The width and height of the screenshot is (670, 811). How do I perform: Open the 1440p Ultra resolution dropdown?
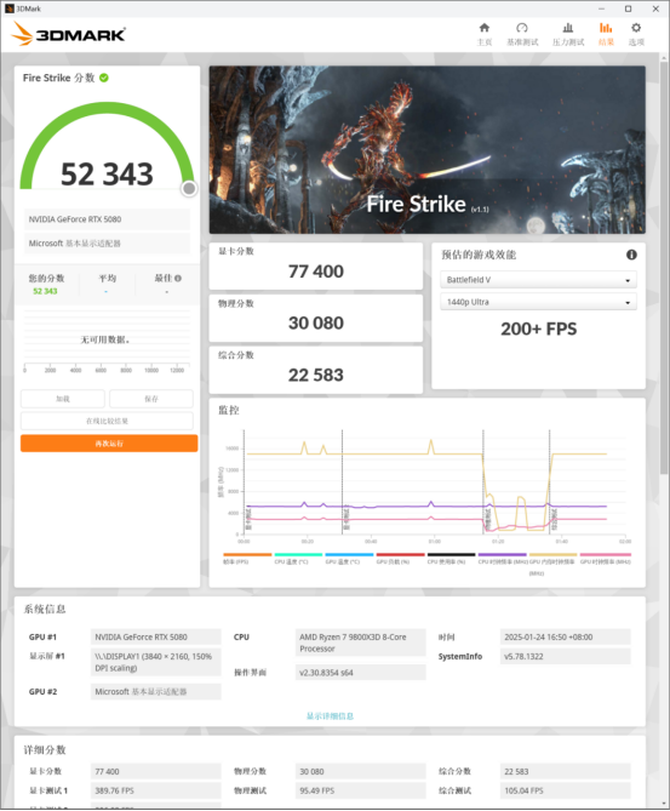[x=538, y=302]
